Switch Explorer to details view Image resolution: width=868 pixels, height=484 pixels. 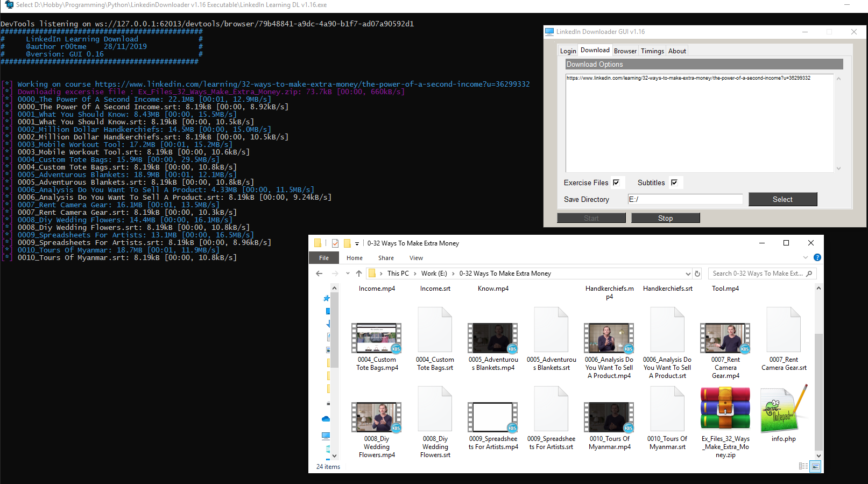803,466
